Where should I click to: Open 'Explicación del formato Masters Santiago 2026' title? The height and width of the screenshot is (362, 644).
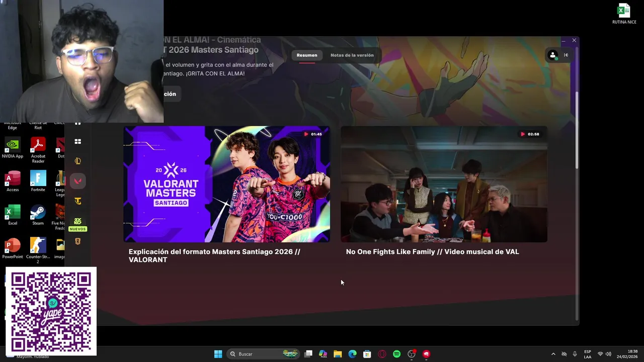click(x=214, y=255)
